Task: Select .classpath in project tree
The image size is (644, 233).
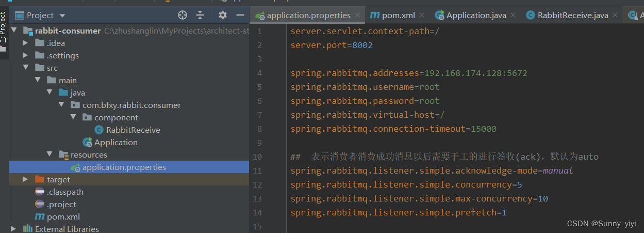Action: 65,192
